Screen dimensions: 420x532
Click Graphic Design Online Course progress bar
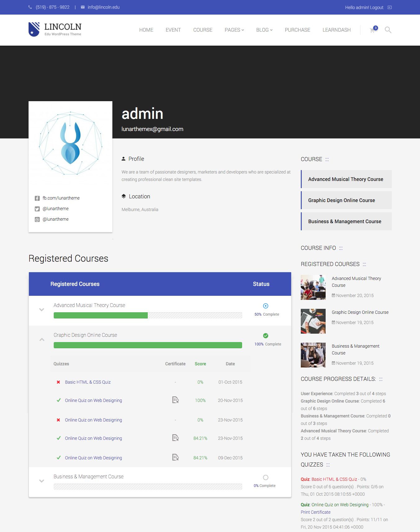pos(148,345)
